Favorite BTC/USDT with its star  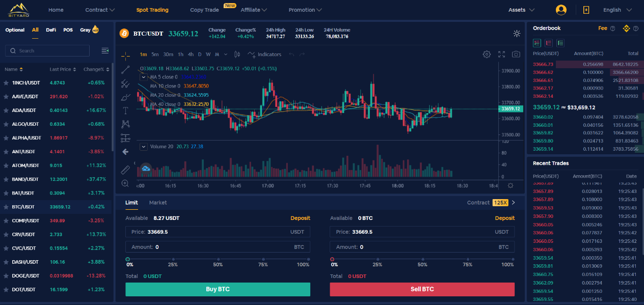6,207
